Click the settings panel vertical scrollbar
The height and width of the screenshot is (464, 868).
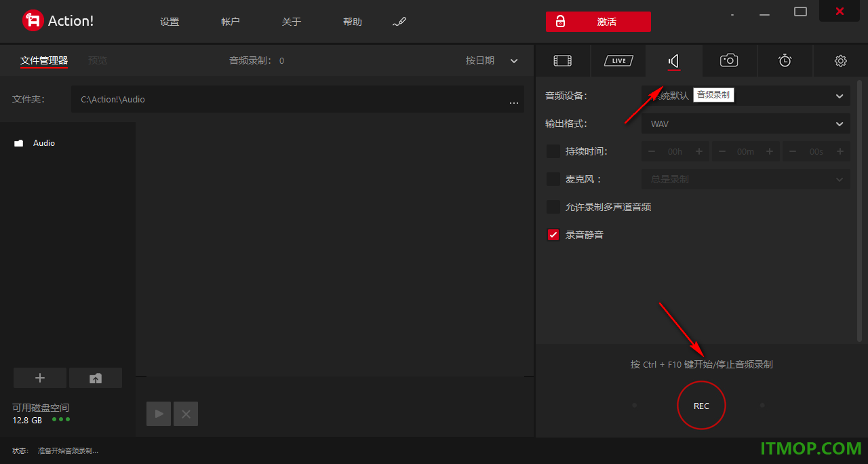click(x=860, y=210)
